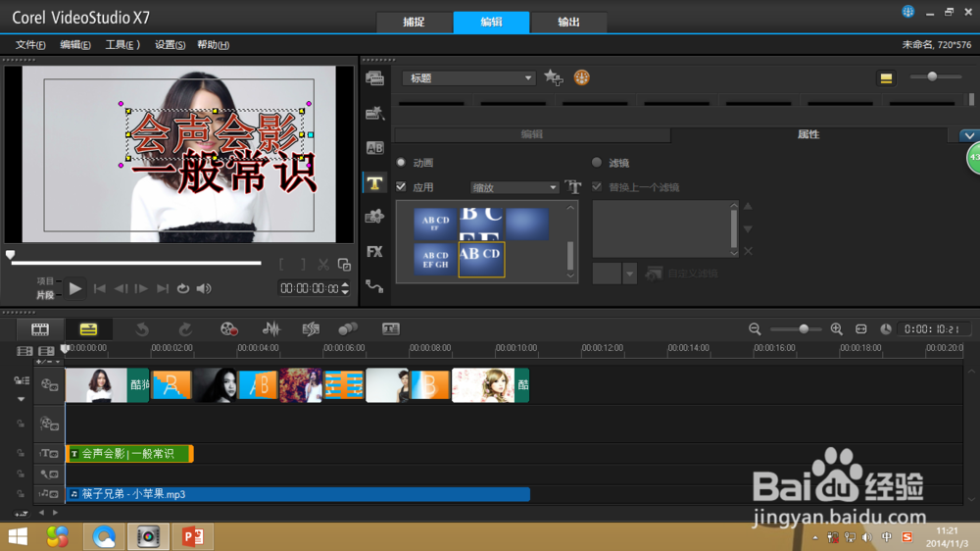Toggle music track icon
The height and width of the screenshot is (551, 980).
[49, 494]
